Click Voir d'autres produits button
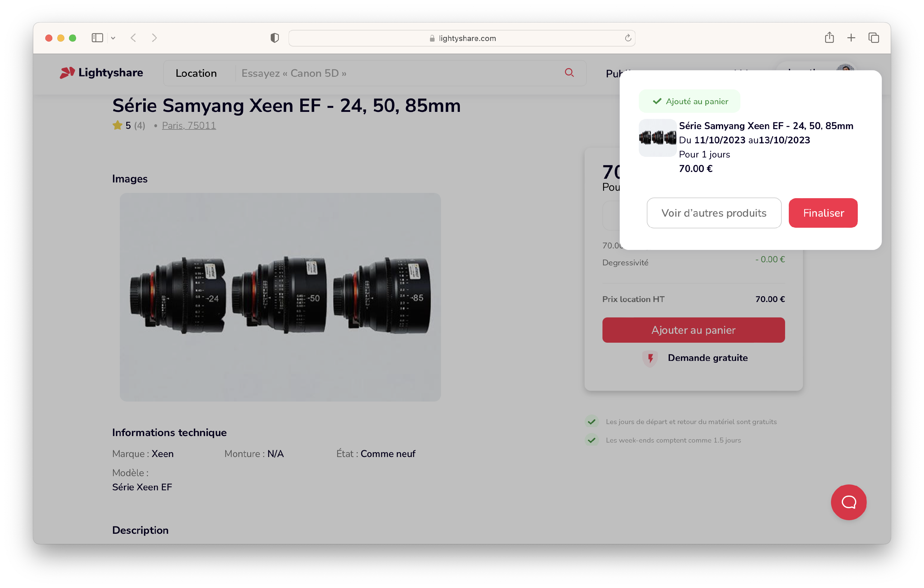Image resolution: width=924 pixels, height=588 pixels. pyautogui.click(x=714, y=213)
